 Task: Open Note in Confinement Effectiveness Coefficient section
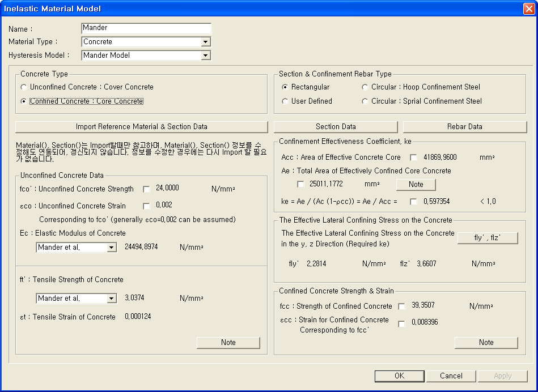tap(416, 185)
